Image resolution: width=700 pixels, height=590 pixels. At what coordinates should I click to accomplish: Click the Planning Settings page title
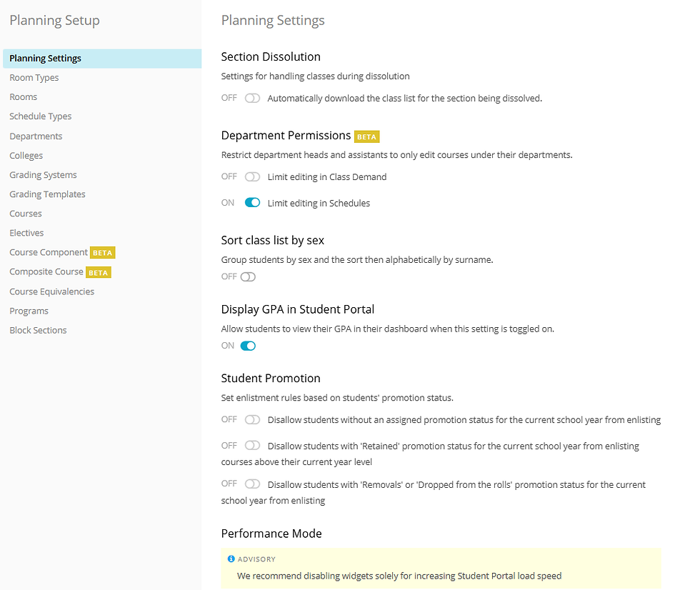[273, 21]
